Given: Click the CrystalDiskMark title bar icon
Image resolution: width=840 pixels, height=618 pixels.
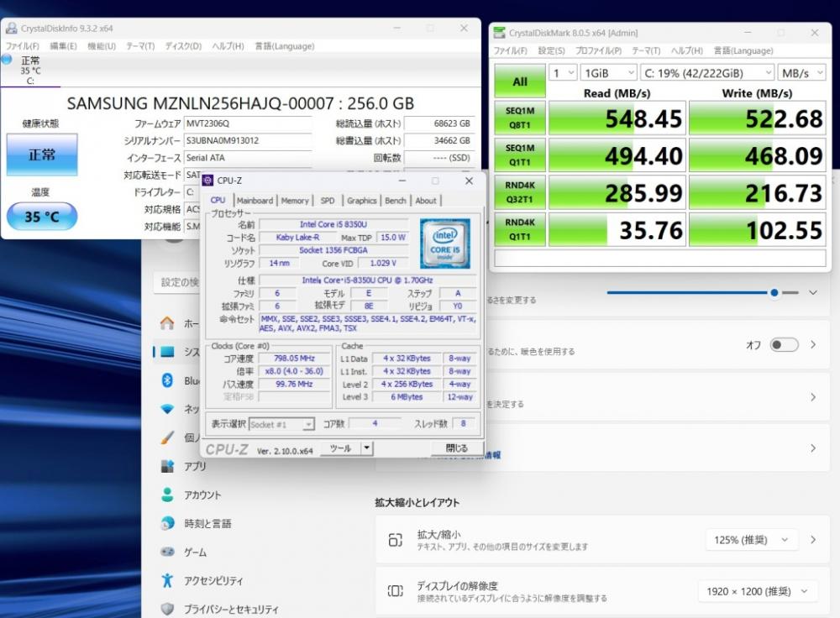Looking at the screenshot, I should click(x=499, y=33).
